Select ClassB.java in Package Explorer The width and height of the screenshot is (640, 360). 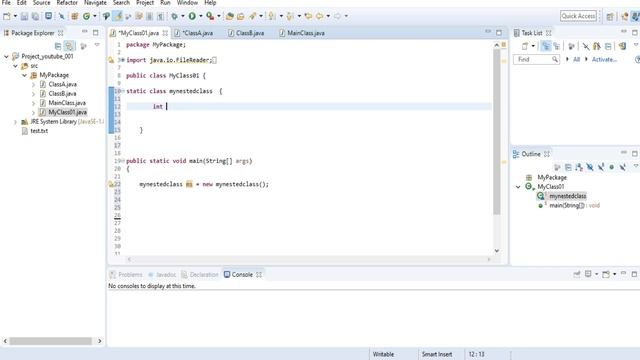coord(62,94)
